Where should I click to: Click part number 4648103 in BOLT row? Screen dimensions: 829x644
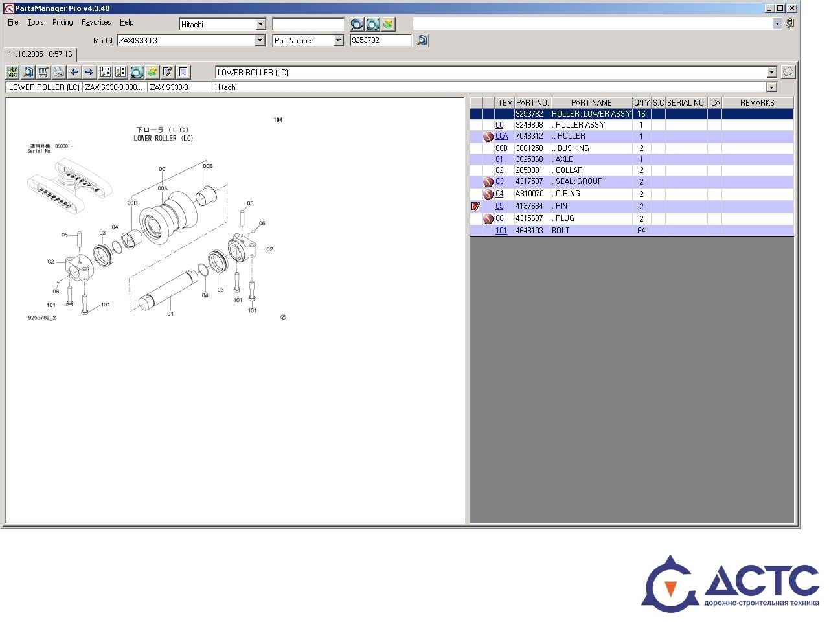(529, 231)
